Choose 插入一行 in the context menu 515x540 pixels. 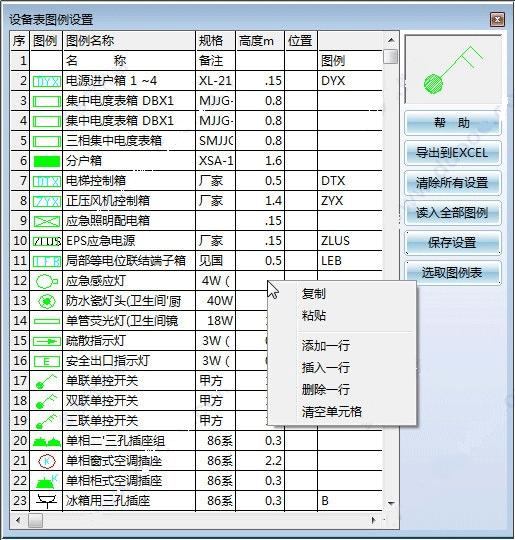click(326, 367)
